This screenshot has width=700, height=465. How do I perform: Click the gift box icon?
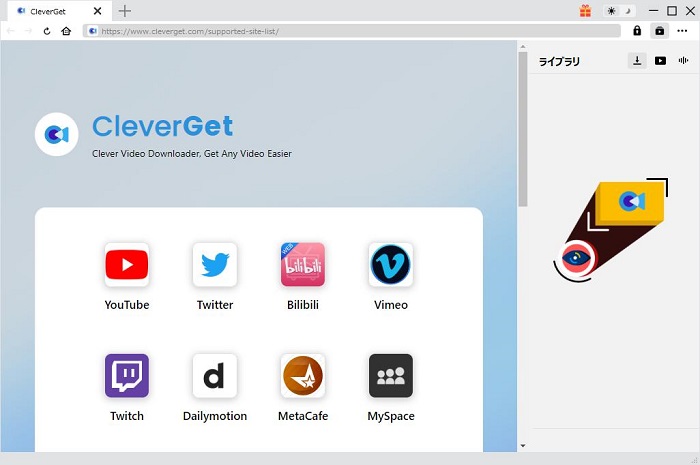click(x=585, y=11)
